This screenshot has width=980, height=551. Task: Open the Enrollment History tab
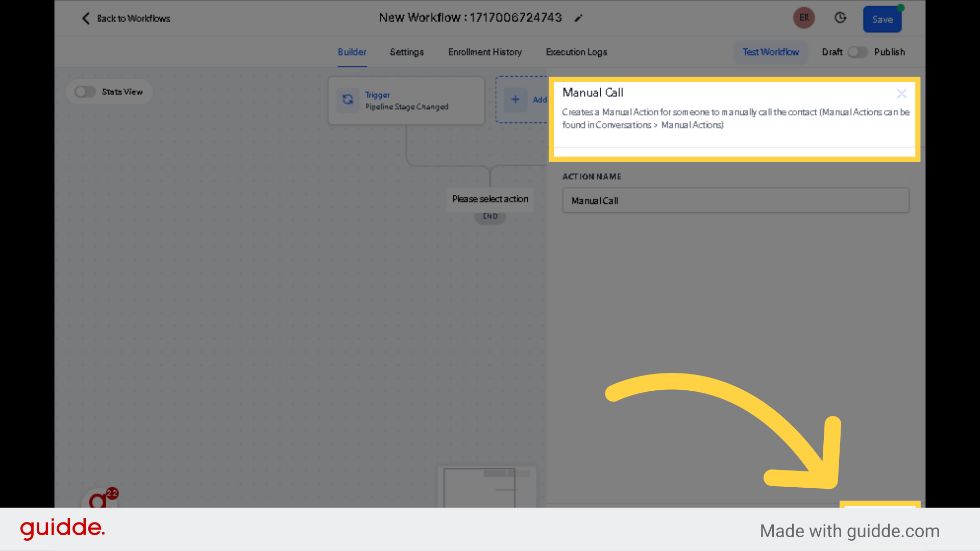[485, 52]
